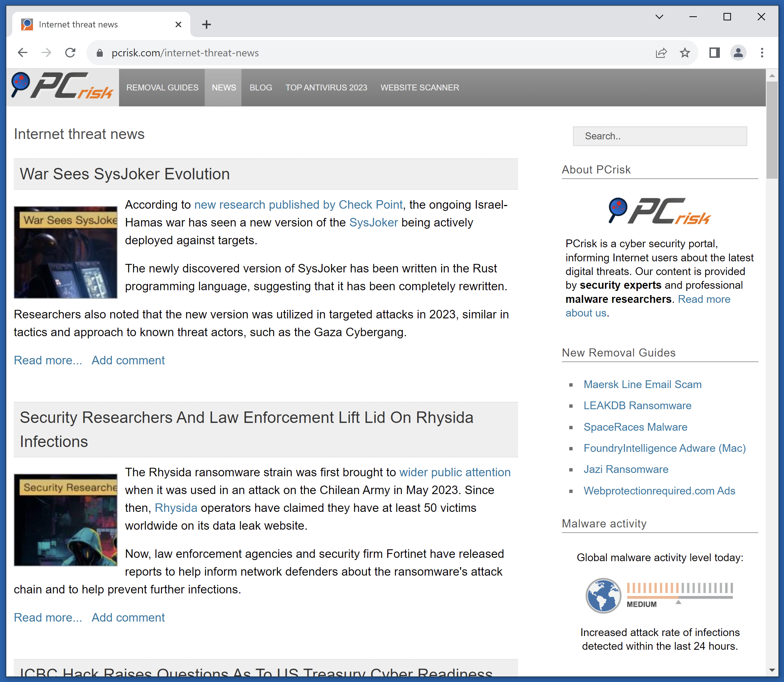784x682 pixels.
Task: Open SpaceRaces Malware guide
Action: (x=635, y=427)
